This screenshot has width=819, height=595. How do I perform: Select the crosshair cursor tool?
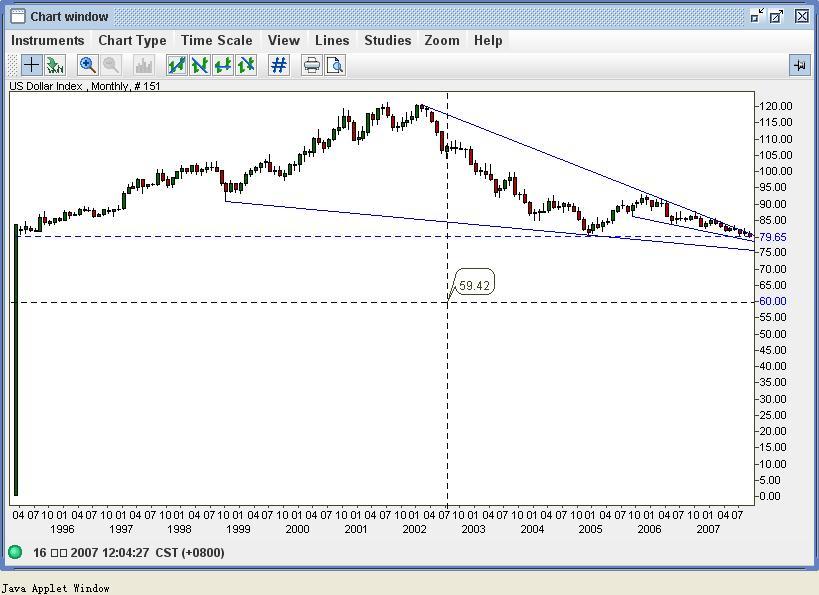click(x=31, y=65)
